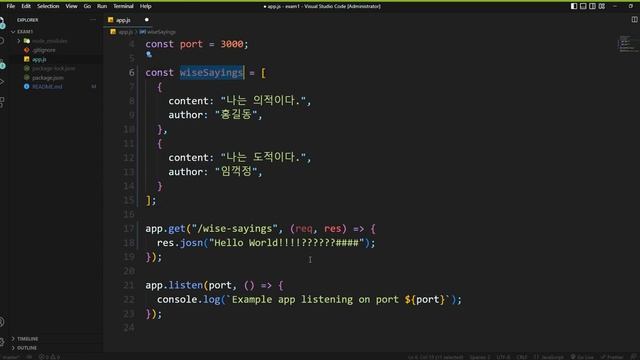Viewport: 640px width, 360px height.
Task: Toggle the secondary side bar layout icon
Action: pos(592,6)
